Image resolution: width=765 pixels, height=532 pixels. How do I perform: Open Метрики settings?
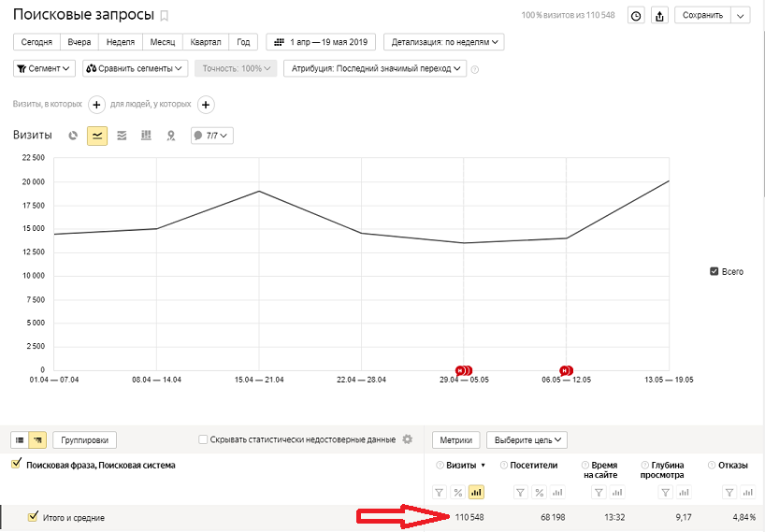pyautogui.click(x=456, y=439)
